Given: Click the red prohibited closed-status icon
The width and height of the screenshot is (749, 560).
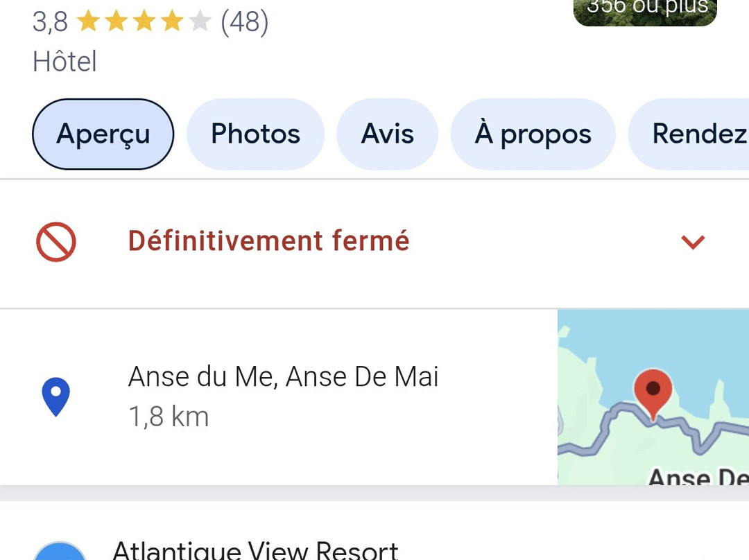Looking at the screenshot, I should pos(55,241).
